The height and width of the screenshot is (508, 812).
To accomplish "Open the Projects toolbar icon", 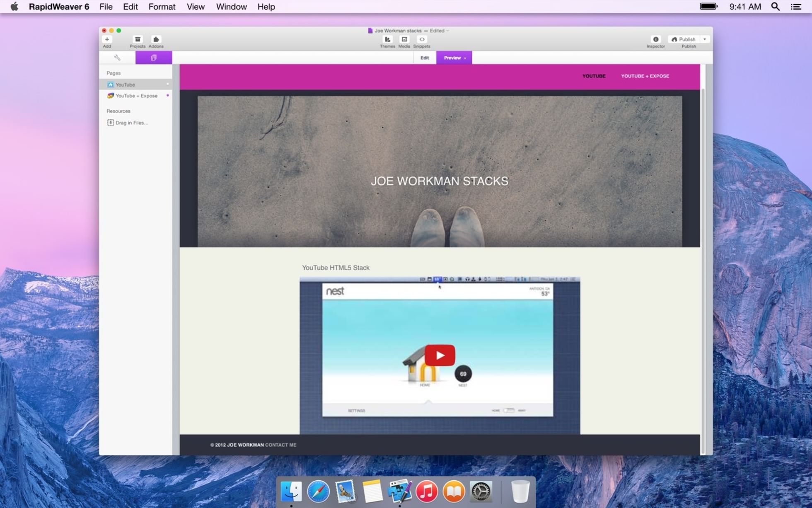I will tap(138, 39).
